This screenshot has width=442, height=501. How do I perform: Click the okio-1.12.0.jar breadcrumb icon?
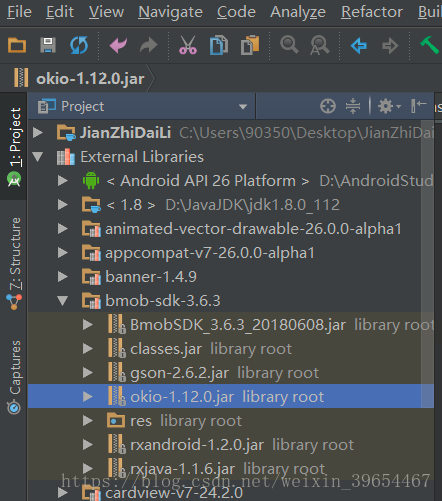21,77
